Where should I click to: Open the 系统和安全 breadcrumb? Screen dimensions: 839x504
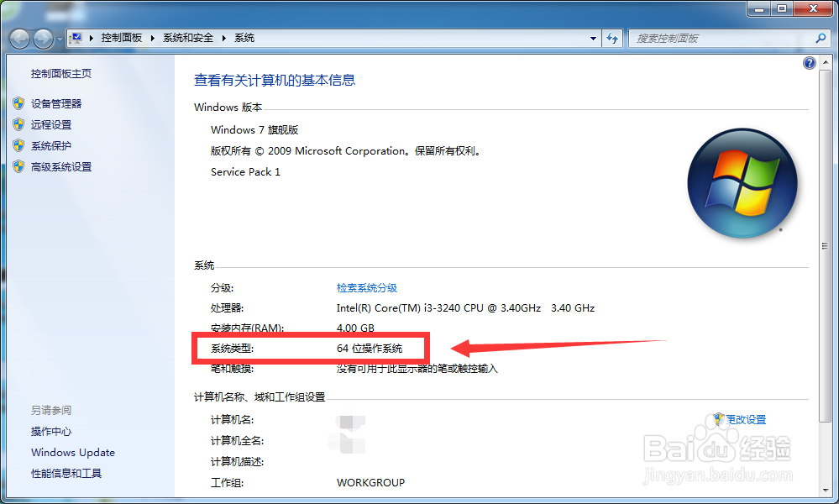point(188,38)
